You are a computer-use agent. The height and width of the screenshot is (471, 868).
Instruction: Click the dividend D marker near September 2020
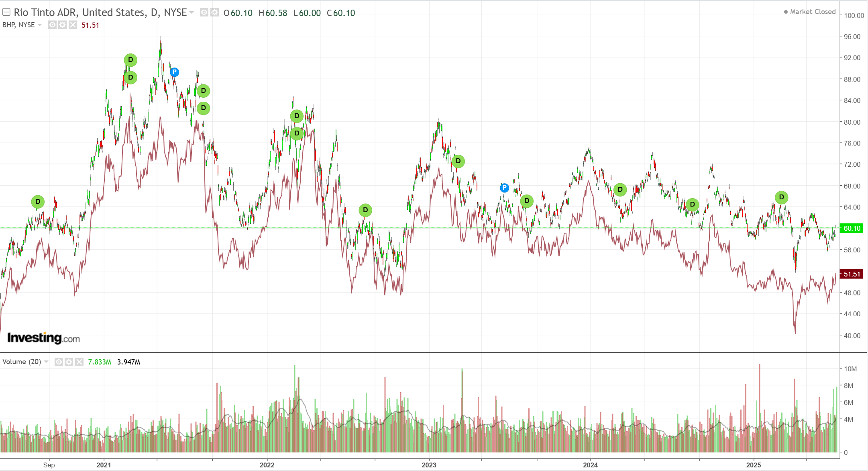38,201
